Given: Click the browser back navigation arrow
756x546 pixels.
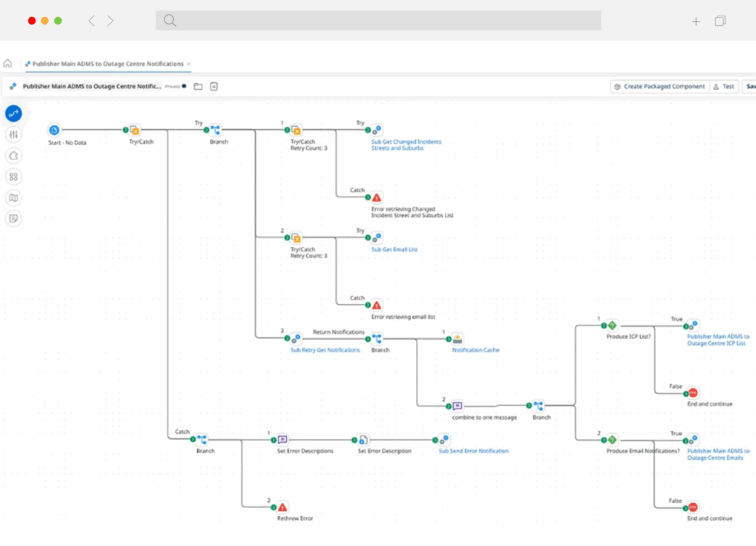Looking at the screenshot, I should pyautogui.click(x=92, y=21).
